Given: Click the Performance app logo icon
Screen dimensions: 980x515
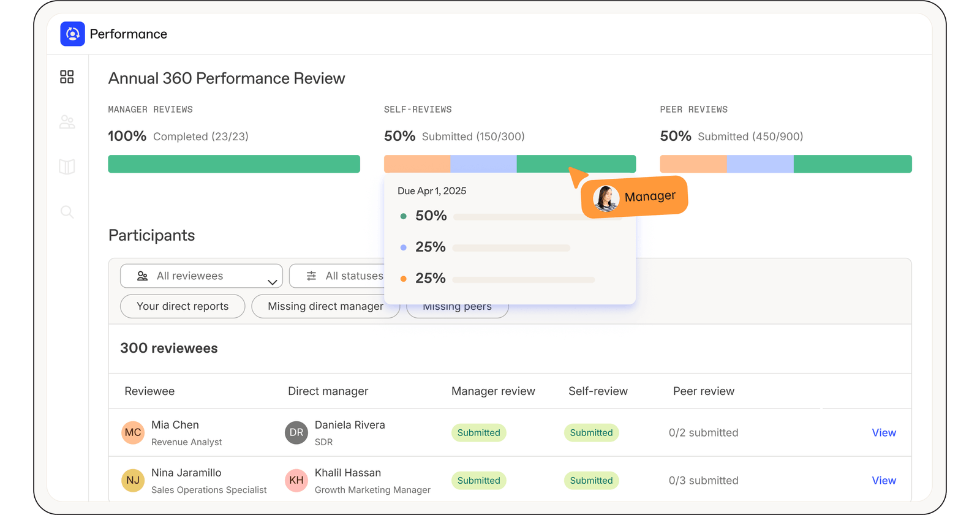Looking at the screenshot, I should (x=72, y=34).
